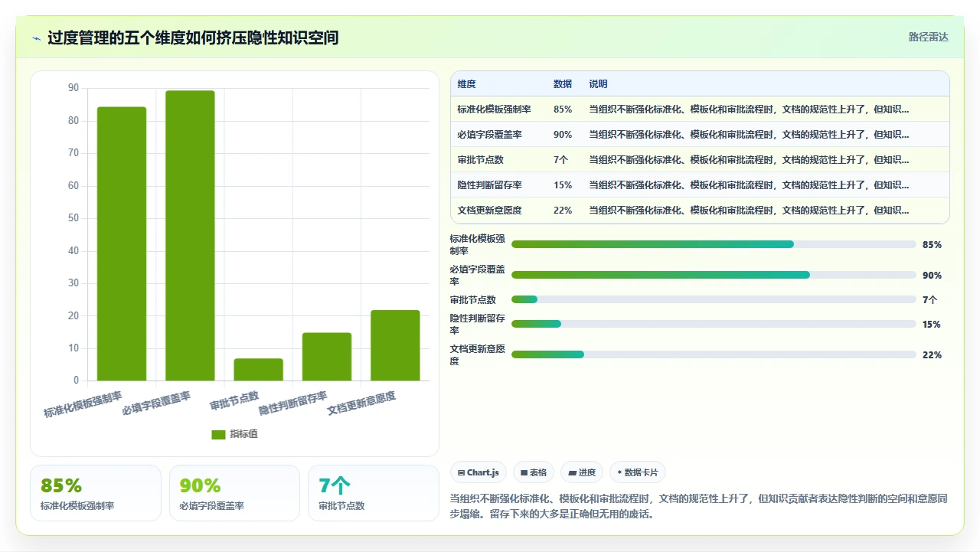Click the 必填字段覆盖率 bar in chart
Viewport: 980px width, 552px height.
pos(190,236)
